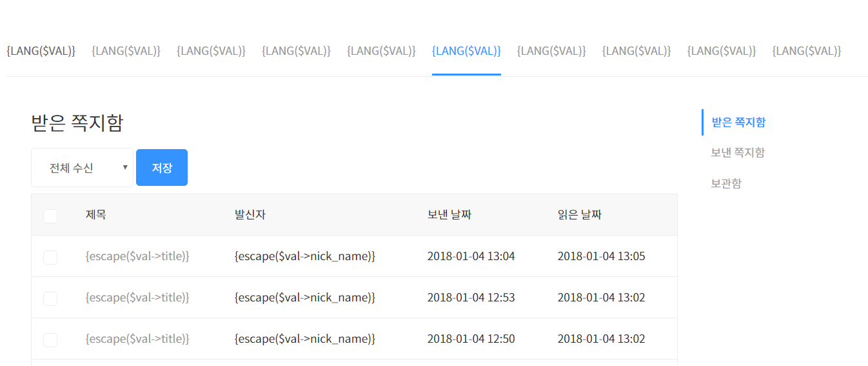
Task: Check the message row sent at 13:04
Action: (50, 258)
